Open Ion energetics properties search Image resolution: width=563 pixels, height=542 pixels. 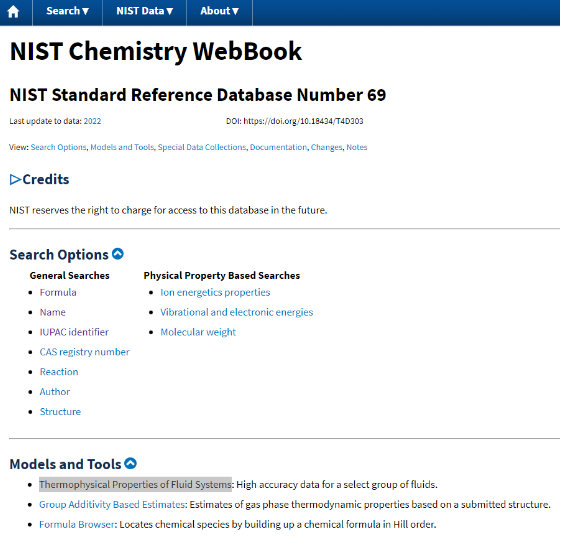tap(215, 293)
